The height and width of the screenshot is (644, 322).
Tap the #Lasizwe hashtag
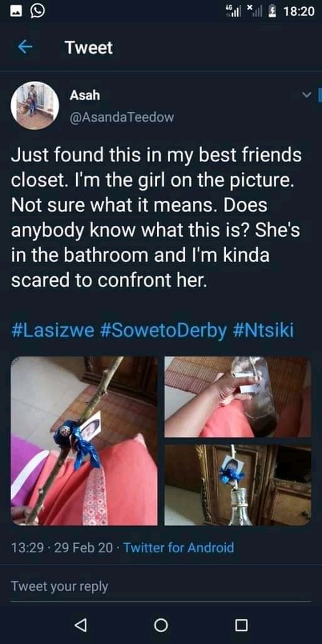(x=53, y=331)
